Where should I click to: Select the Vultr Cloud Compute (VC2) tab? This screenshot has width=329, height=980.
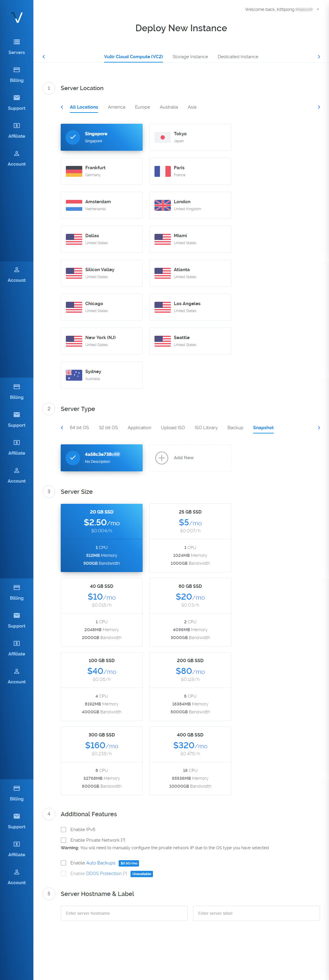tap(133, 57)
